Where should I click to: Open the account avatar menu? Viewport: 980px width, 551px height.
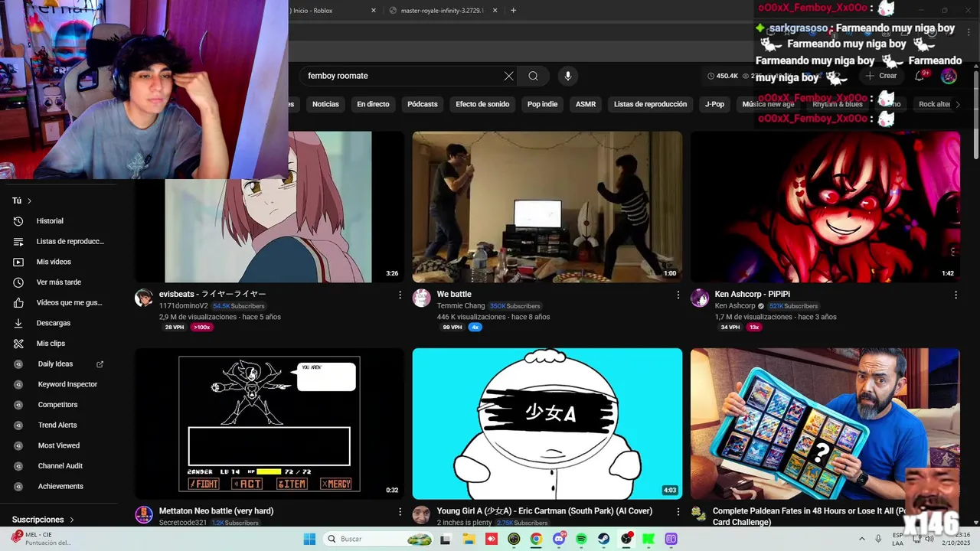coord(949,76)
